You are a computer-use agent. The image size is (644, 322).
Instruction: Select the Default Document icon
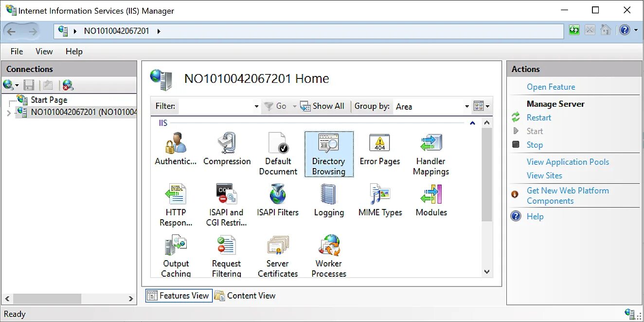(x=278, y=154)
